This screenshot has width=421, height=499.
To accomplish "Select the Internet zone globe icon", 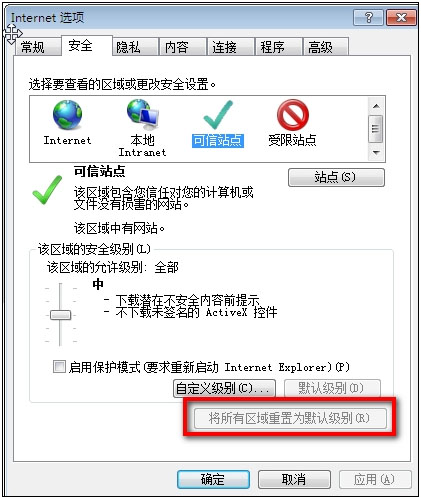I will [x=67, y=115].
